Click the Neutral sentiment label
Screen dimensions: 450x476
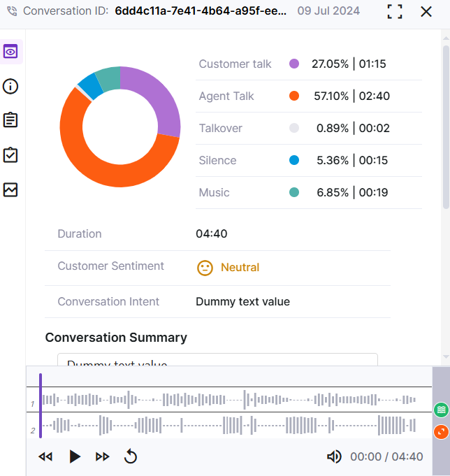pos(240,268)
